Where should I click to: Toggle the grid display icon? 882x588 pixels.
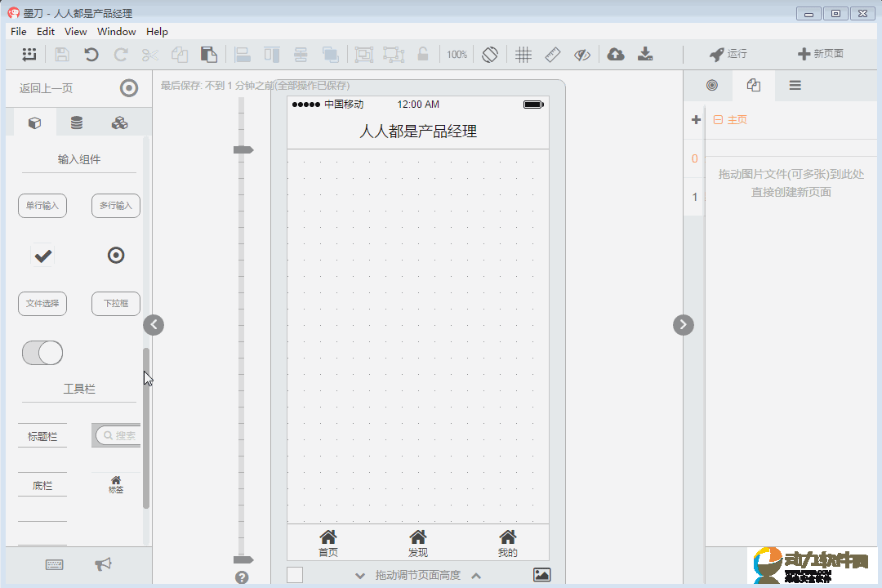(x=523, y=55)
